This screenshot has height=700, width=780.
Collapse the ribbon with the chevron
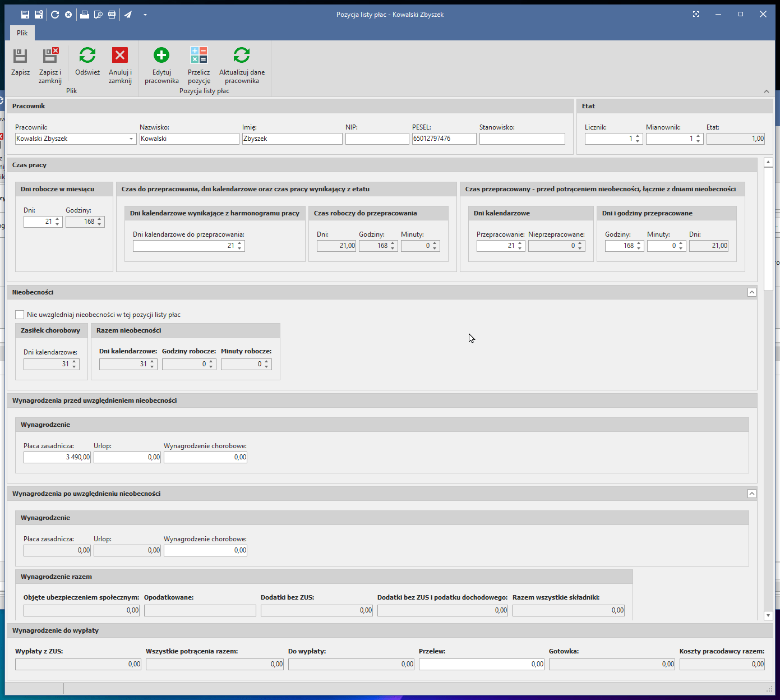coord(766,91)
